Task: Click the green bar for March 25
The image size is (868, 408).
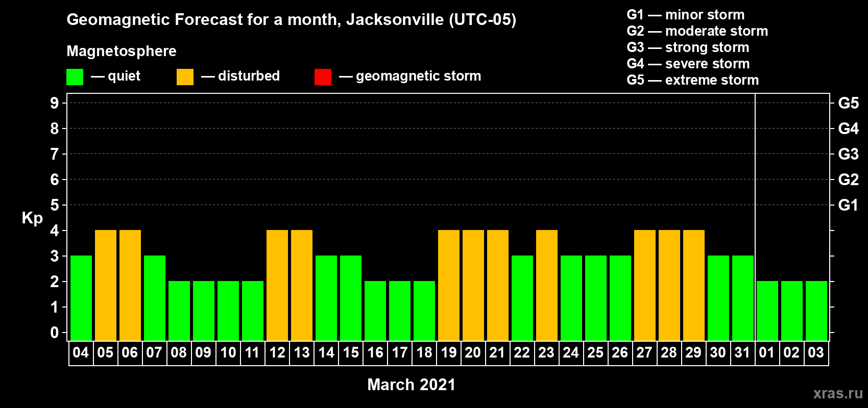Action: coord(596,298)
